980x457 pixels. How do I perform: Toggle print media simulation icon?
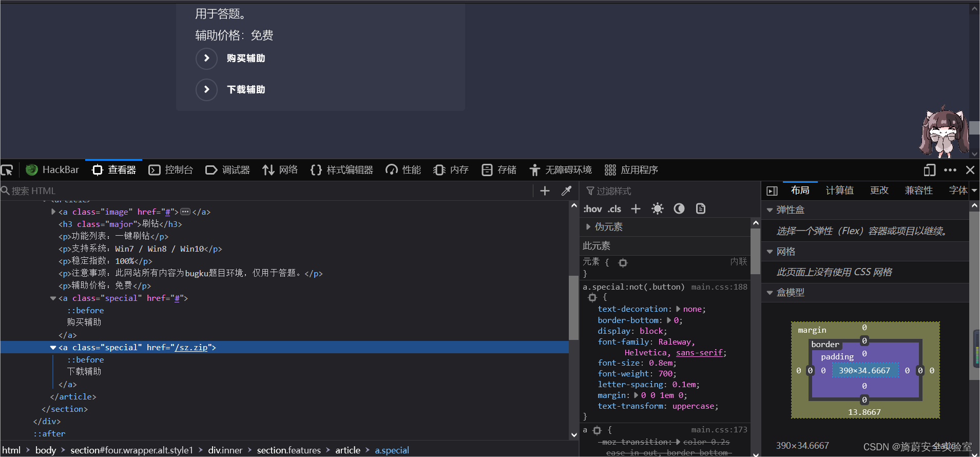(x=701, y=208)
